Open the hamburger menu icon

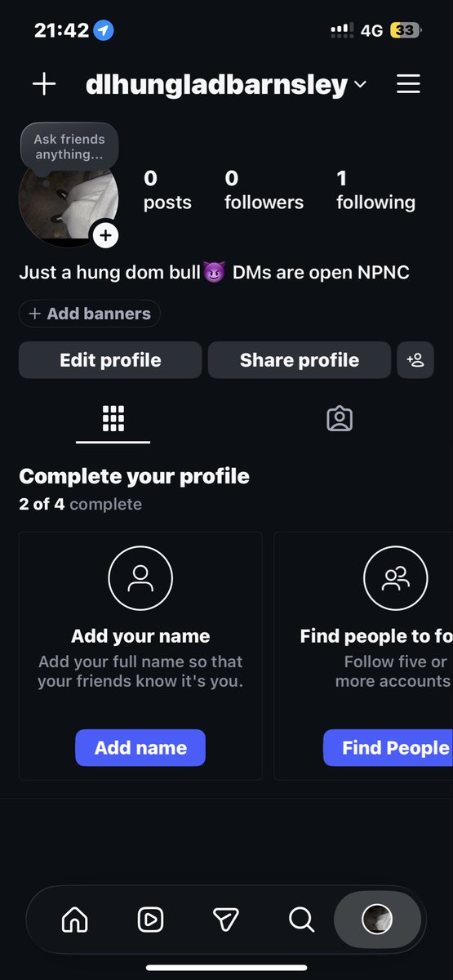pos(408,84)
